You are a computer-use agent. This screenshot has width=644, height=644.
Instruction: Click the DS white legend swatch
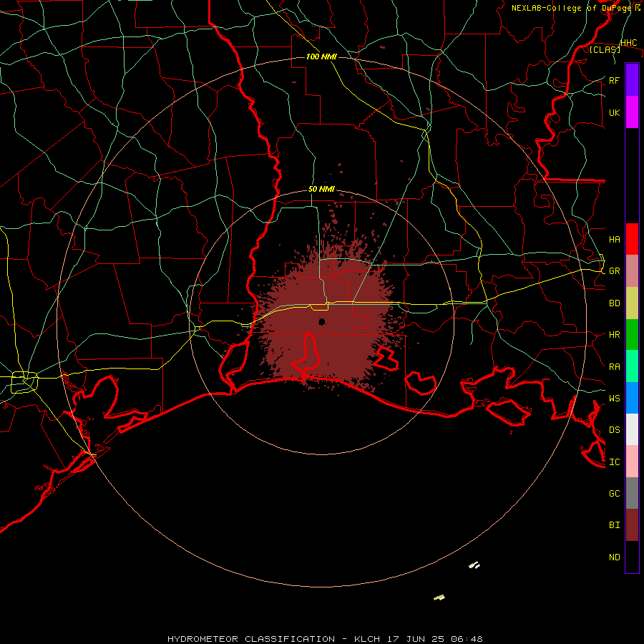pyautogui.click(x=632, y=429)
